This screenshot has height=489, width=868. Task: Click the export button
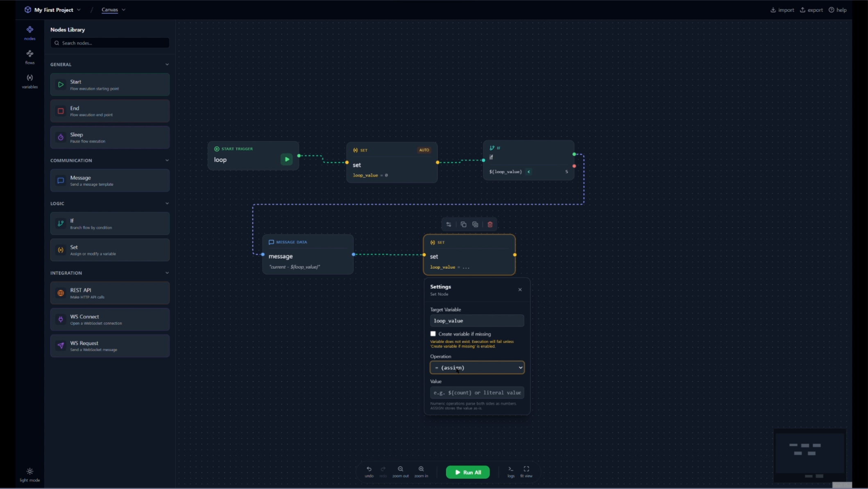point(811,10)
